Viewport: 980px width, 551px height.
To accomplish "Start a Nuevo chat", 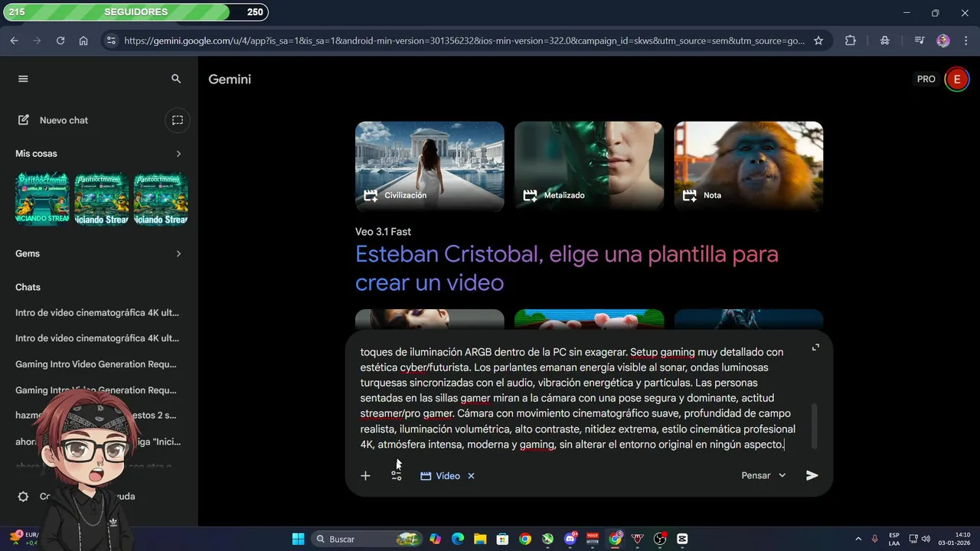I will [x=54, y=120].
